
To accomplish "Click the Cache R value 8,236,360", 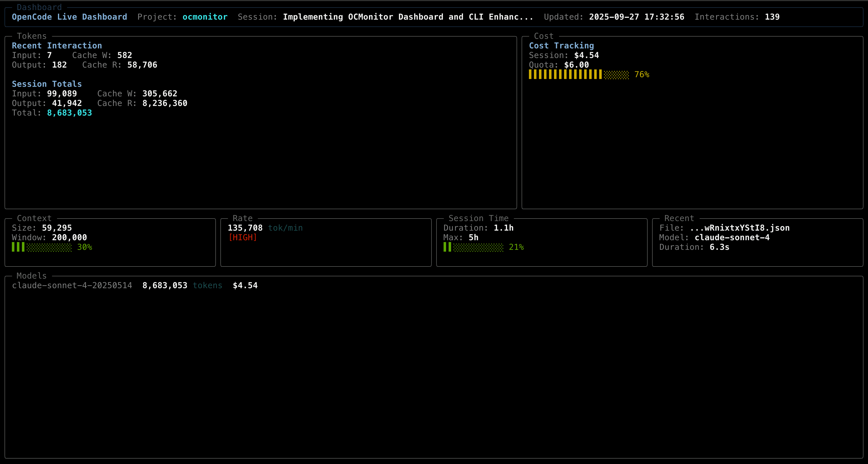I will pos(165,103).
